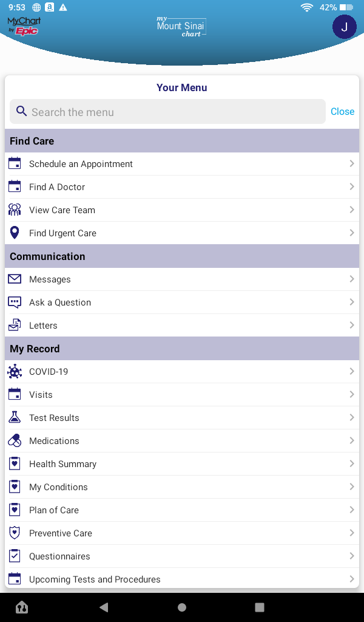Screen dimensions: 364x622
Task: Tap the Test Results flask icon
Action: point(15,418)
